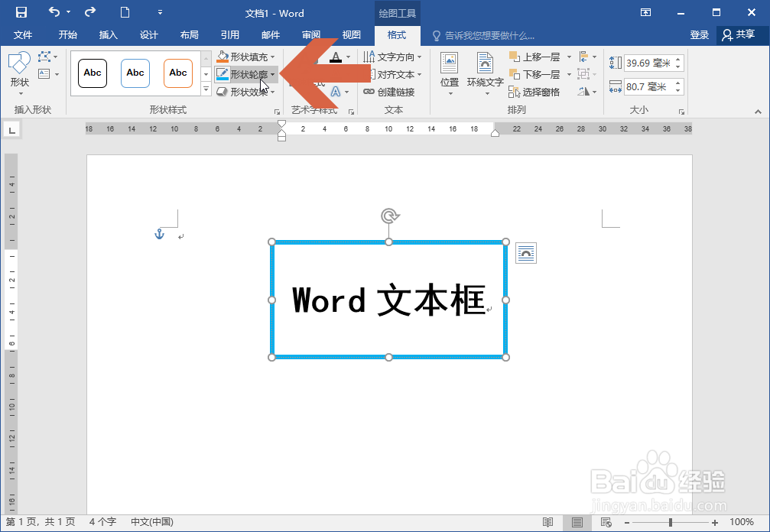The image size is (770, 532).
Task: Switch to the 引用 tab
Action: pyautogui.click(x=230, y=35)
